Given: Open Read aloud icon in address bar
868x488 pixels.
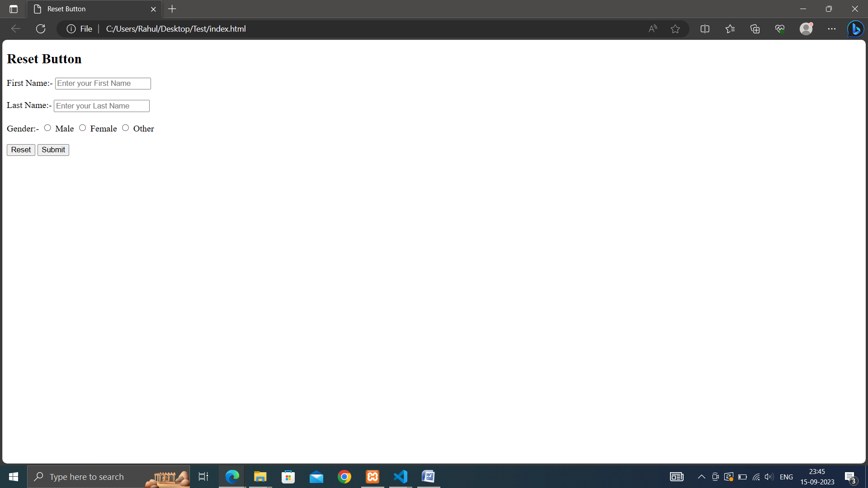Looking at the screenshot, I should (x=653, y=29).
